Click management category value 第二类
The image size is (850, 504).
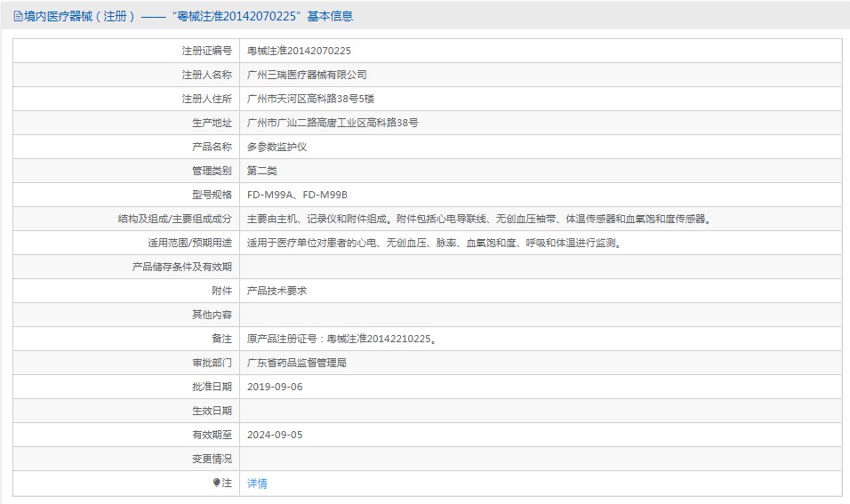[x=261, y=171]
